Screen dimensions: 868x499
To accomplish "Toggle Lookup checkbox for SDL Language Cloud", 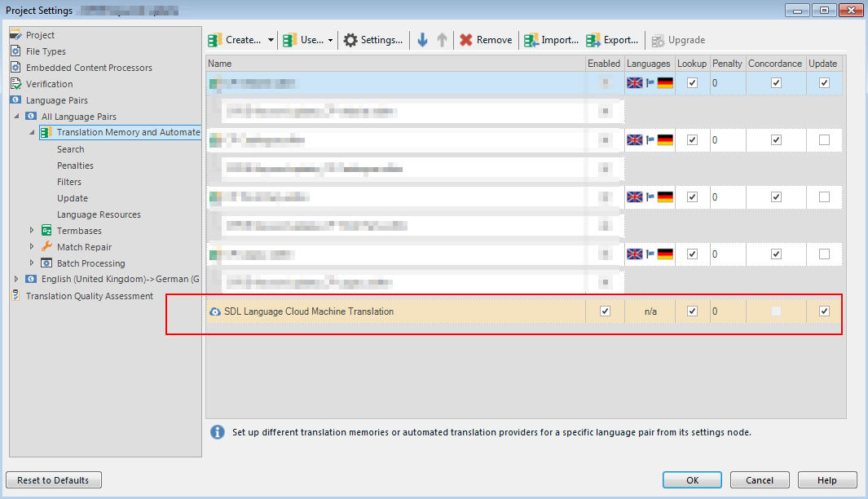I will pyautogui.click(x=692, y=311).
